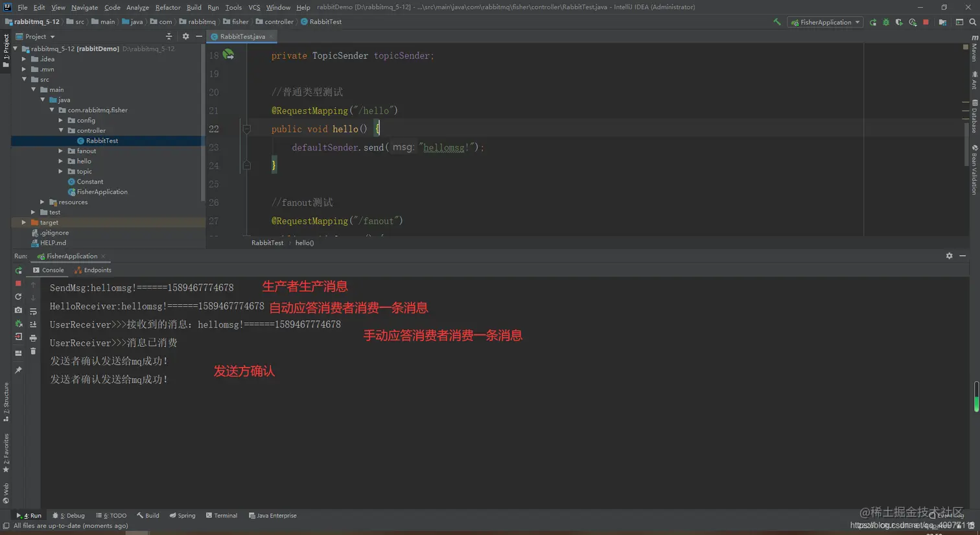
Task: Toggle soft-wrap in the console
Action: tap(33, 311)
